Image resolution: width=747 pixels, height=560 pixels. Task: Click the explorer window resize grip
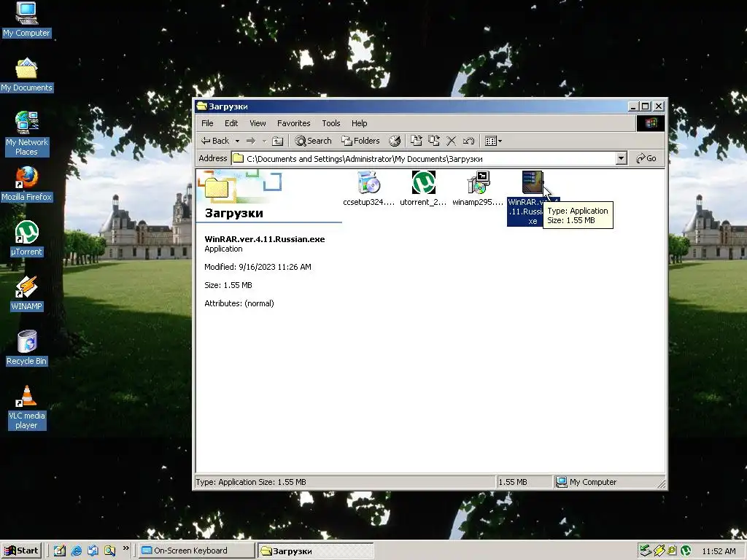point(661,484)
